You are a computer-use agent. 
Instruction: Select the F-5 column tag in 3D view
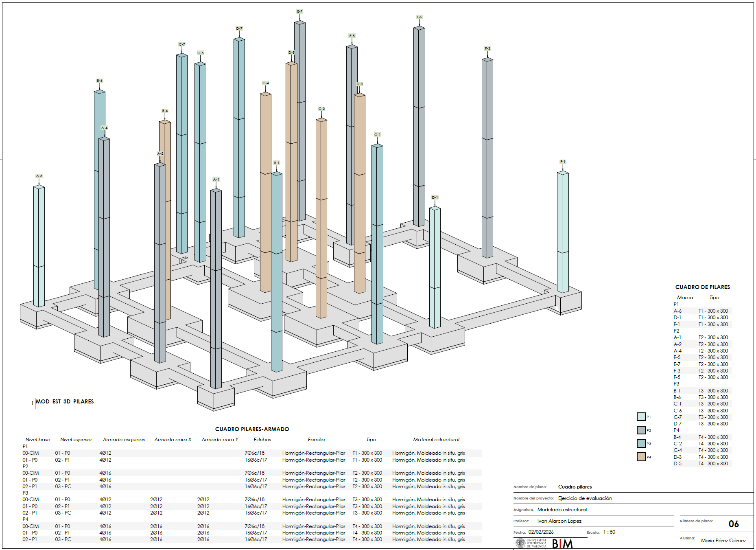[x=419, y=17]
